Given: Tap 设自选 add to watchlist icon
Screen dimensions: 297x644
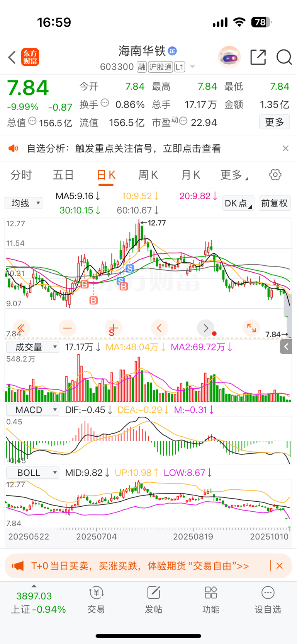Looking at the screenshot, I should pos(268,593).
